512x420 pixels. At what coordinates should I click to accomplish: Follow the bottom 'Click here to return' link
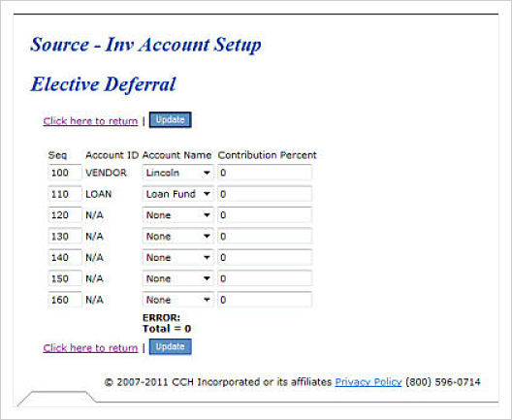point(90,348)
